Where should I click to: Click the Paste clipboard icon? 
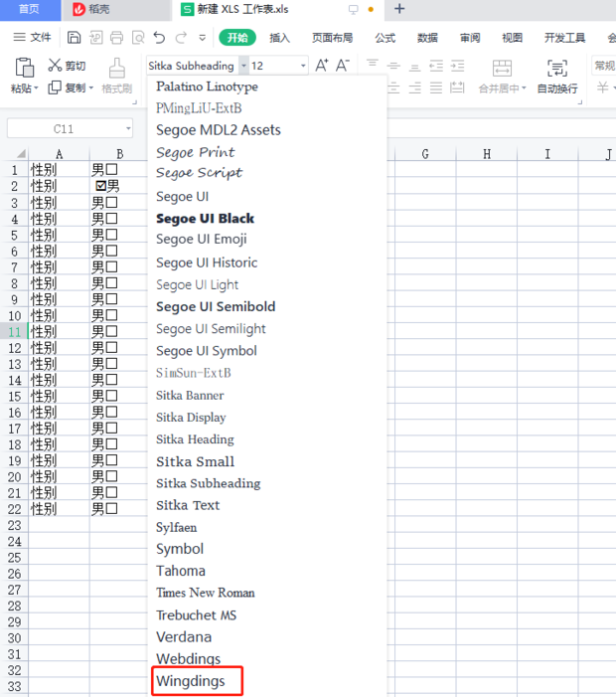(24, 68)
